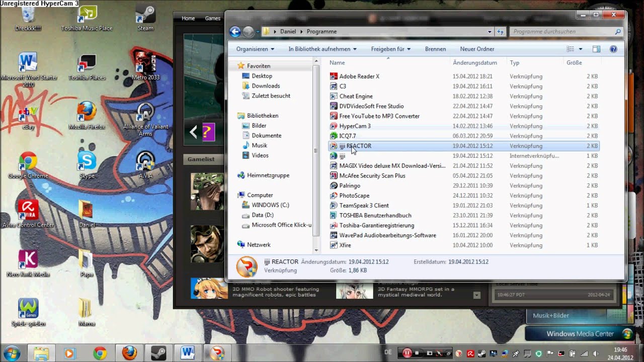
Task: Click previous arrow in ijji banner
Action: click(x=193, y=132)
